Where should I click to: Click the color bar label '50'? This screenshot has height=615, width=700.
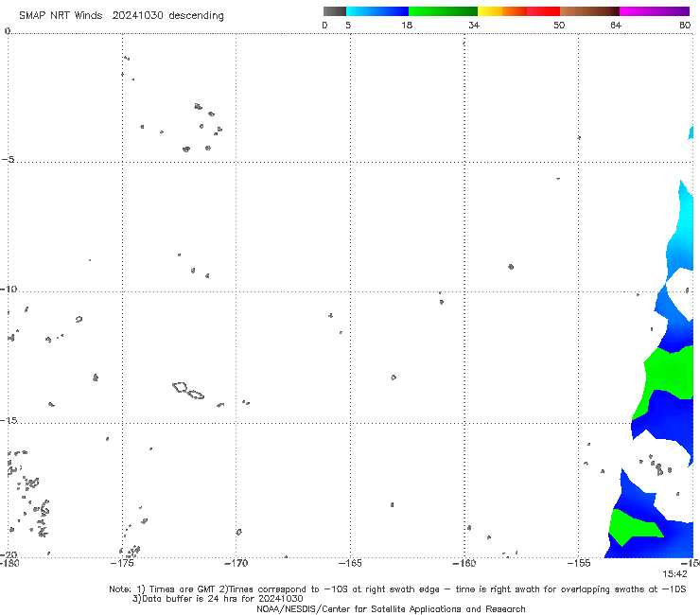point(559,25)
